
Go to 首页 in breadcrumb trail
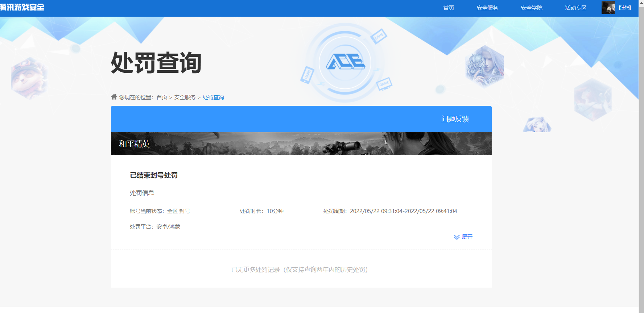coord(162,97)
